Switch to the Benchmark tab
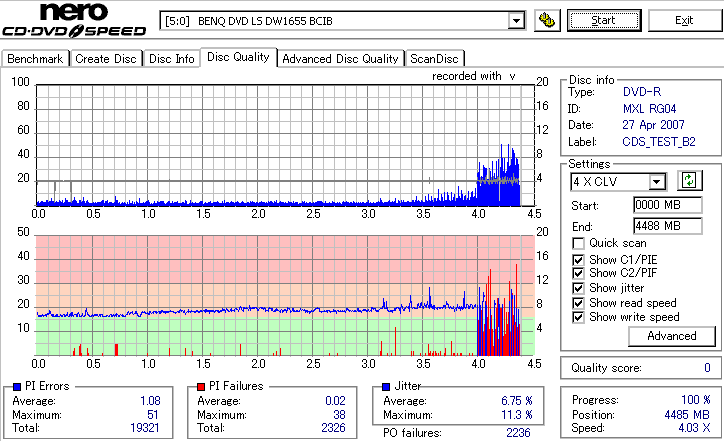Image resolution: width=724 pixels, height=441 pixels. (35, 59)
